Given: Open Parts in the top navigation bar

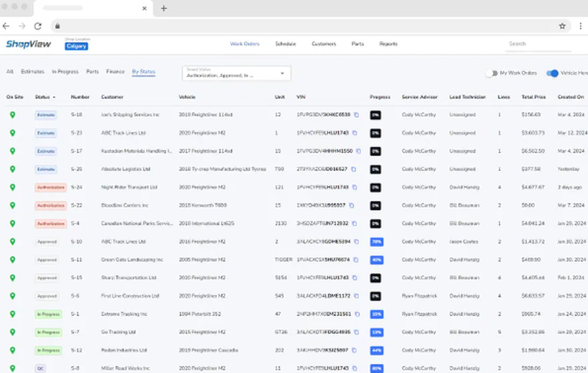Looking at the screenshot, I should click(358, 44).
